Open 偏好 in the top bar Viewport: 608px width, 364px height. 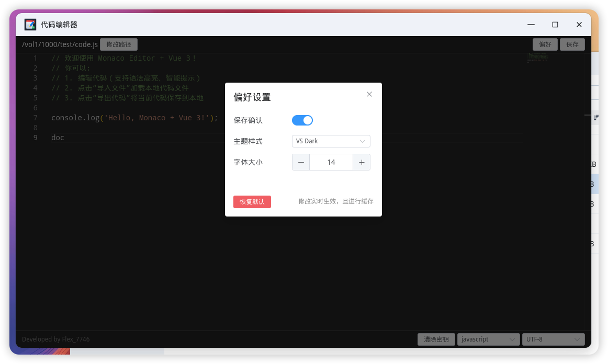point(545,44)
